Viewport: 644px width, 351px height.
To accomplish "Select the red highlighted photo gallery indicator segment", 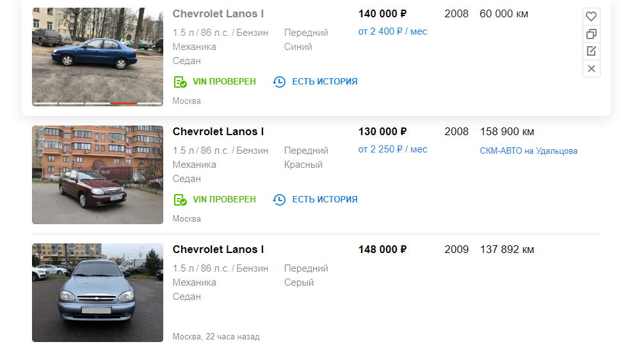I will [x=124, y=103].
